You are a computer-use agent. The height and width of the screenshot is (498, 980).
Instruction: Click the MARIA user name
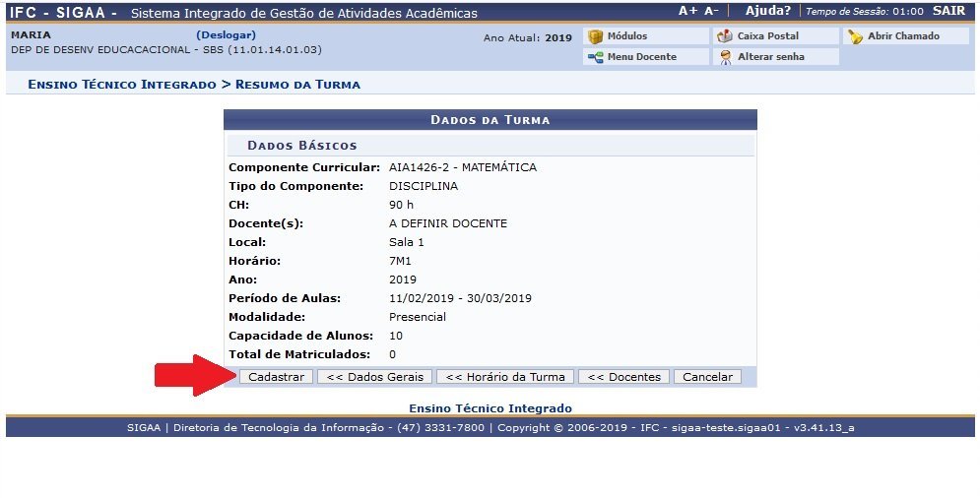31,35
